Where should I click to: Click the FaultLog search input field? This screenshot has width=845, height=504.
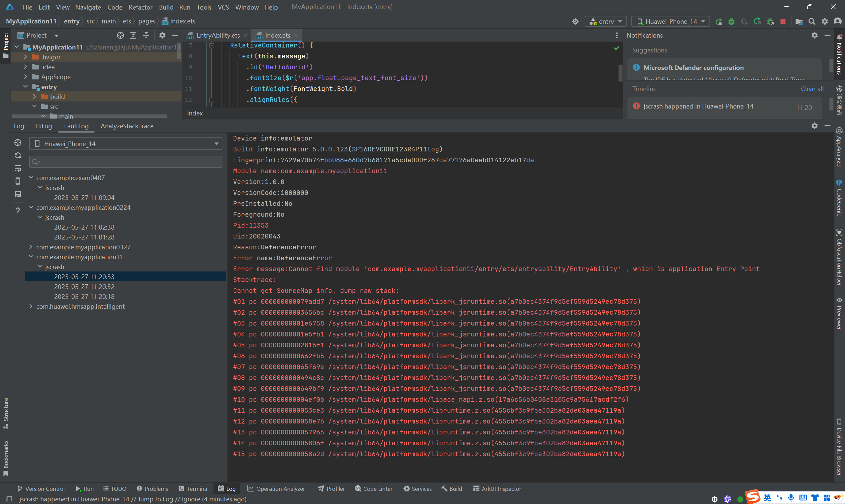126,162
